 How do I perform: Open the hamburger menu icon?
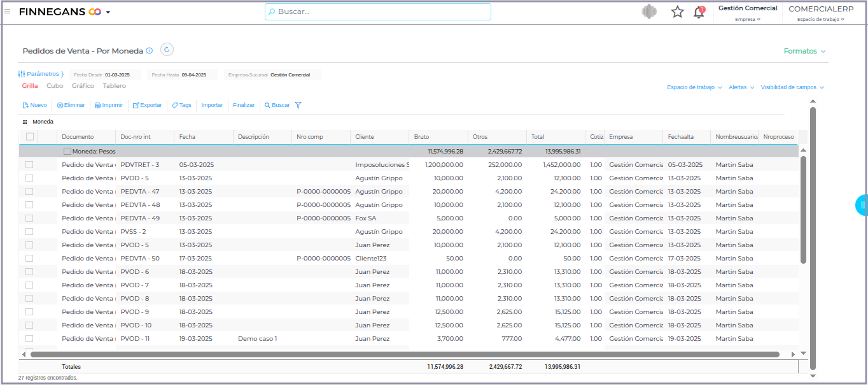click(8, 11)
